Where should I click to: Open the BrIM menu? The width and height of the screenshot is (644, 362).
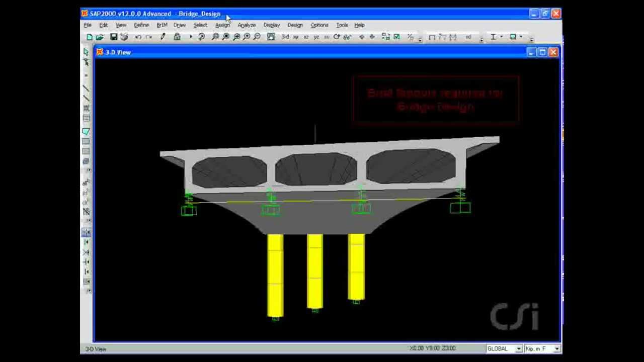point(162,25)
